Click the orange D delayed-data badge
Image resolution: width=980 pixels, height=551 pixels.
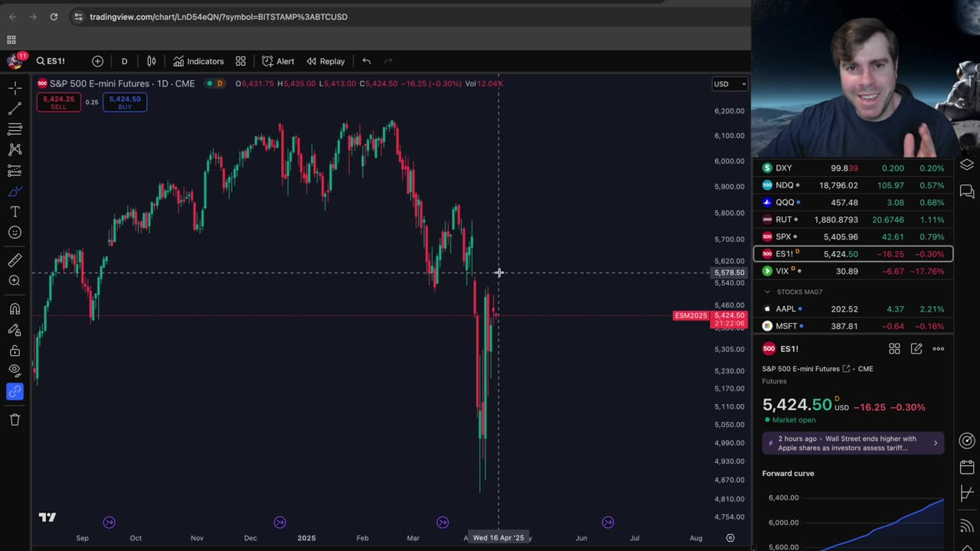point(220,83)
